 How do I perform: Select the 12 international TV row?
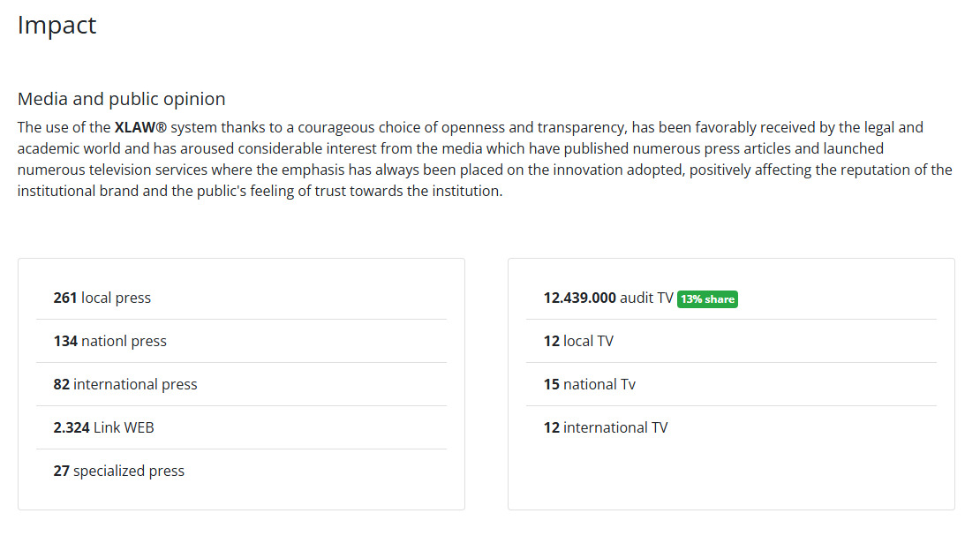point(731,427)
